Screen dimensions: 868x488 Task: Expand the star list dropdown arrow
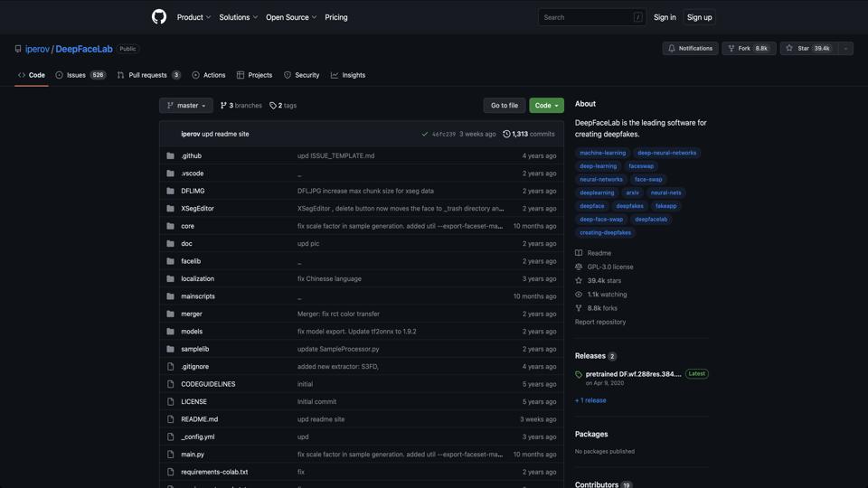845,48
